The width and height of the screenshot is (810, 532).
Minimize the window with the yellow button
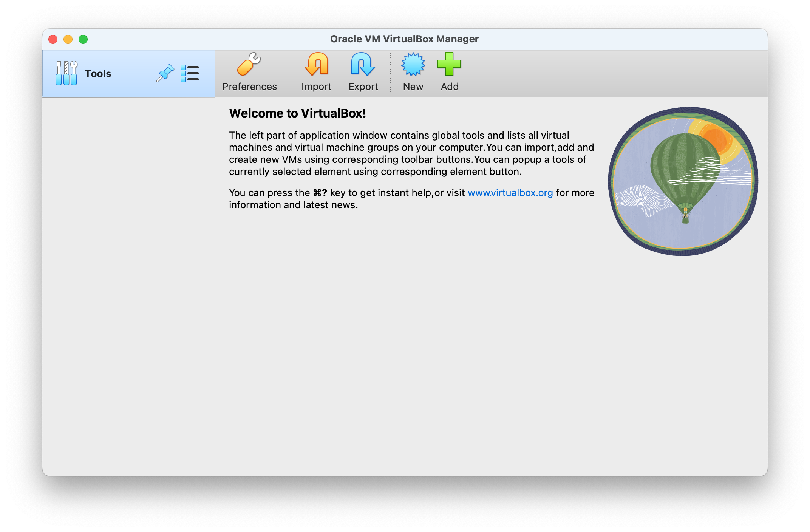(68, 39)
